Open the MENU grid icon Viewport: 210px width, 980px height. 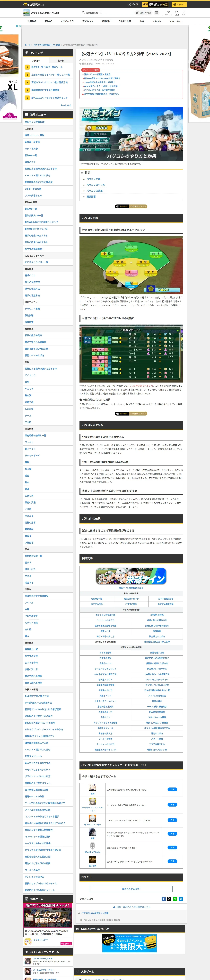click(x=184, y=13)
